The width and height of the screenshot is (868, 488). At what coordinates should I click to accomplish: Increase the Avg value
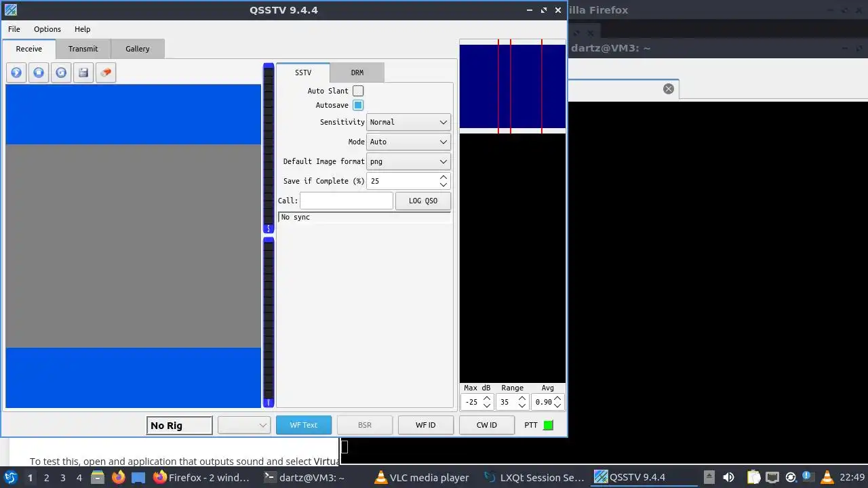[557, 398]
